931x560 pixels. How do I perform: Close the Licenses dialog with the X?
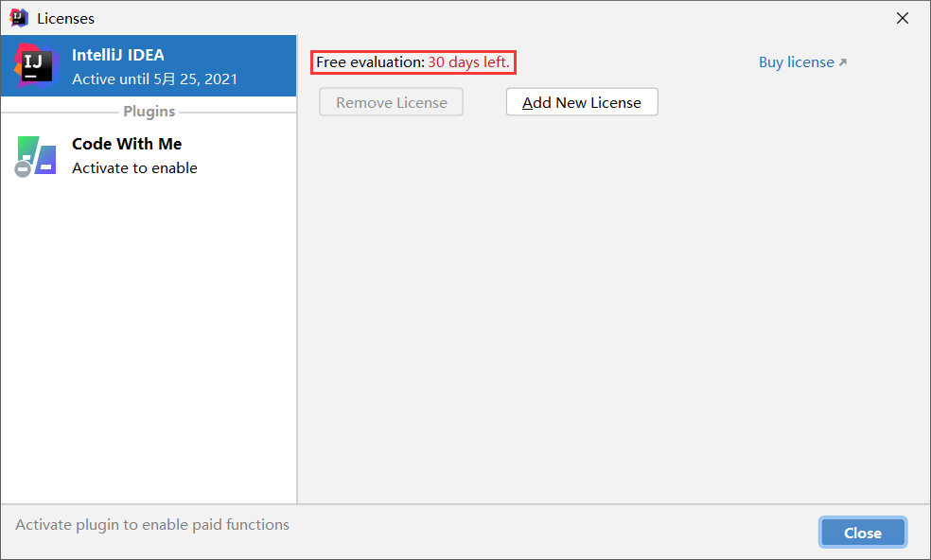coord(903,18)
